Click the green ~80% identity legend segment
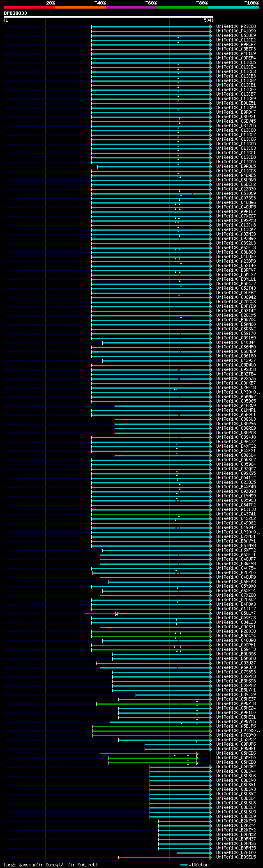Viewport: 263px width, 868px height. 182,7
